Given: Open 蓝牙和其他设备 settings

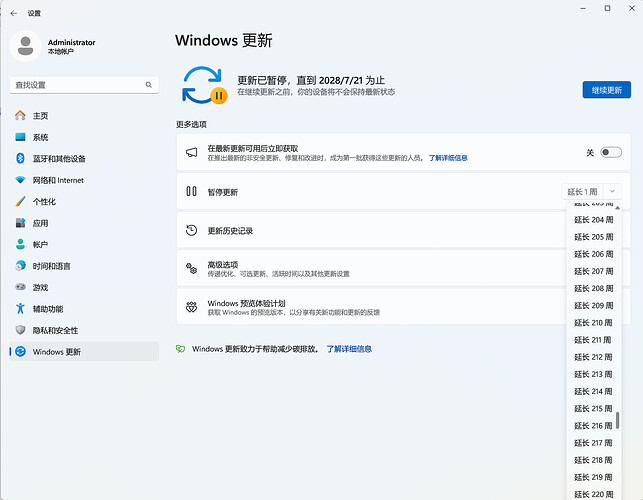Looking at the screenshot, I should pyautogui.click(x=84, y=158).
